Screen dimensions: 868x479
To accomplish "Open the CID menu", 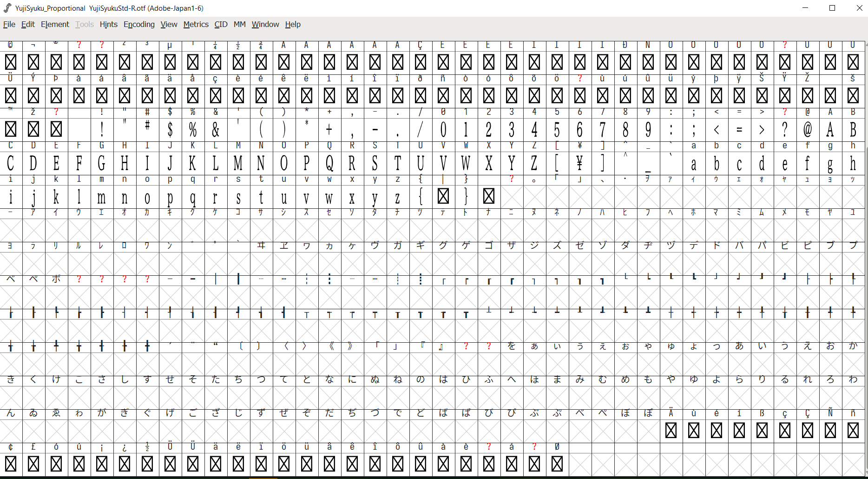I will 220,24.
